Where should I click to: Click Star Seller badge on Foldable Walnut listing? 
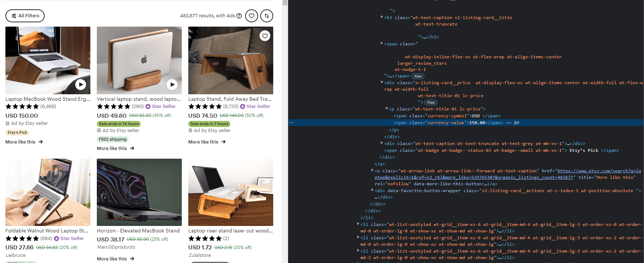pos(69,239)
